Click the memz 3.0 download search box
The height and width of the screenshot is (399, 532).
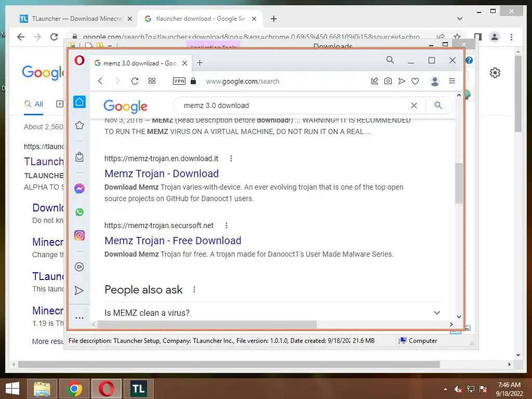pos(295,105)
